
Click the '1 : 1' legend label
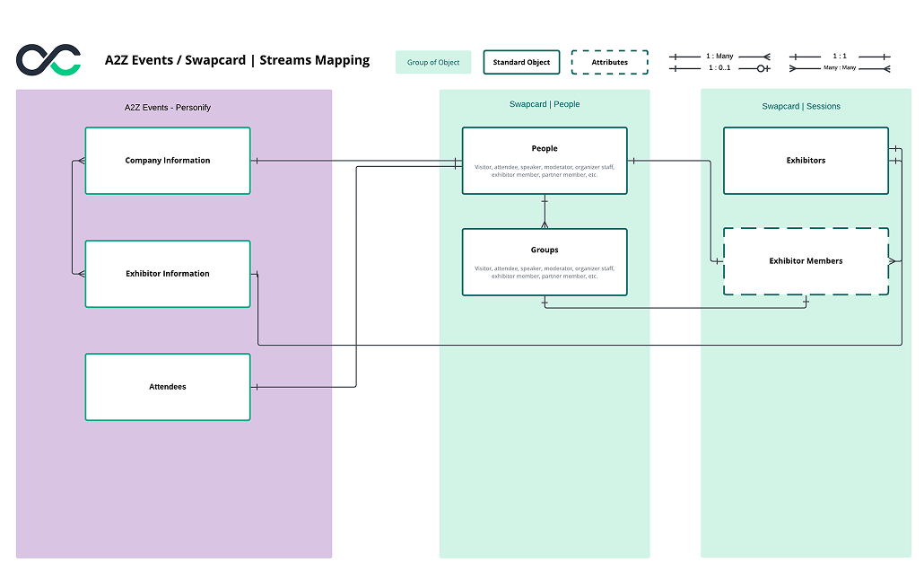840,56
